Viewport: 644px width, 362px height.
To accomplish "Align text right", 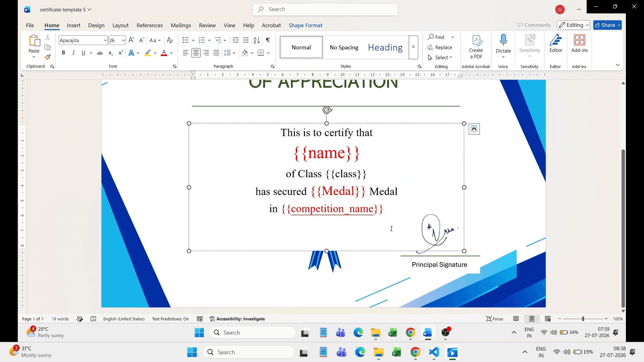I will point(206,53).
